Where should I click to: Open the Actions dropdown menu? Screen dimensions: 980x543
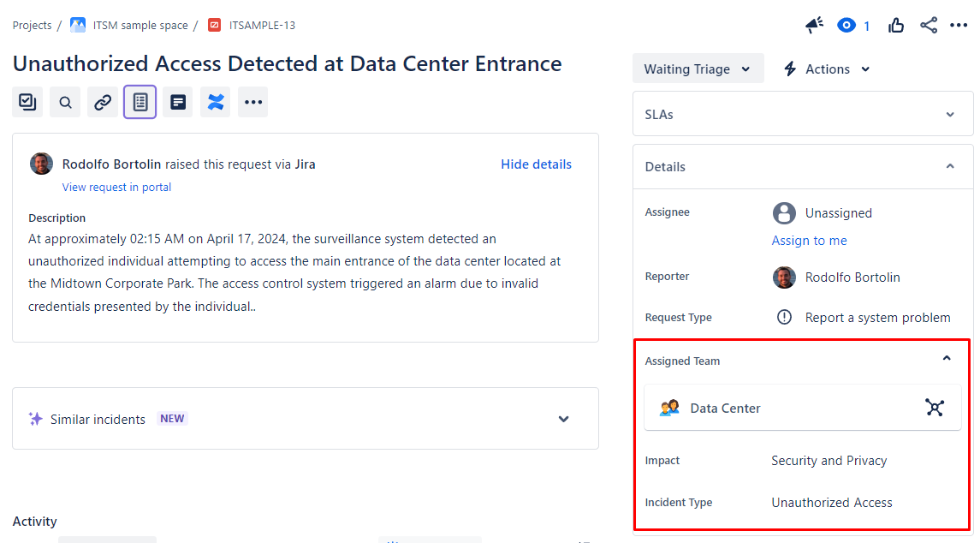[827, 69]
